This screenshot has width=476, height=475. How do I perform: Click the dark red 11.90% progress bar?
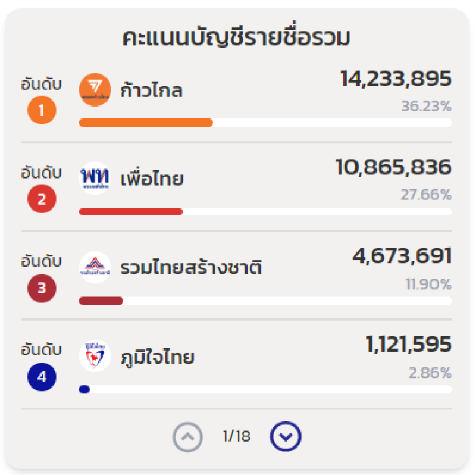click(265, 301)
